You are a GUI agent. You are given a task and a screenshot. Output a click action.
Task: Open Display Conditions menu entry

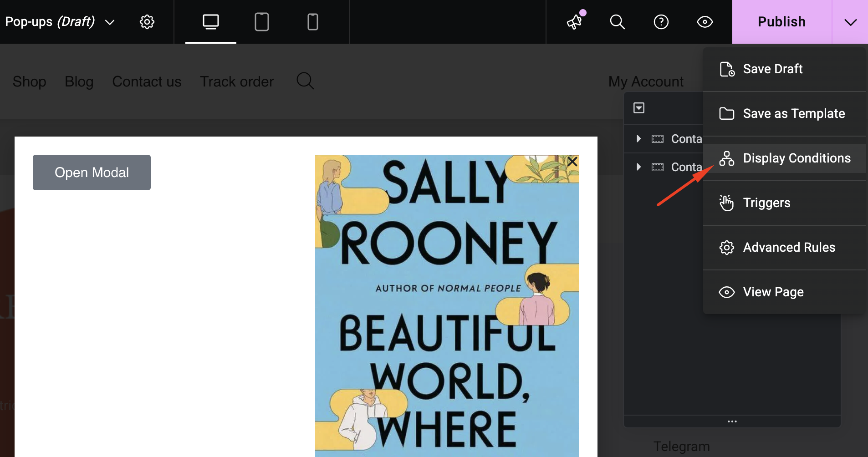point(784,158)
